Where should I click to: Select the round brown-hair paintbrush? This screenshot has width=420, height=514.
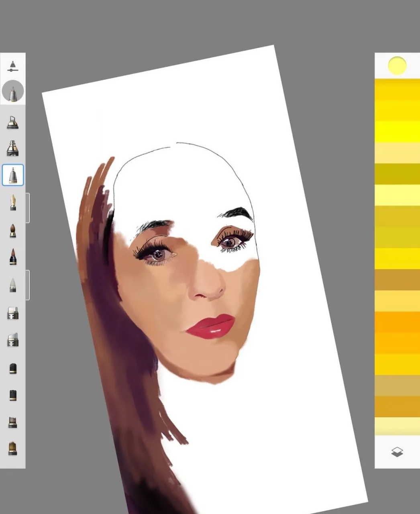(13, 230)
